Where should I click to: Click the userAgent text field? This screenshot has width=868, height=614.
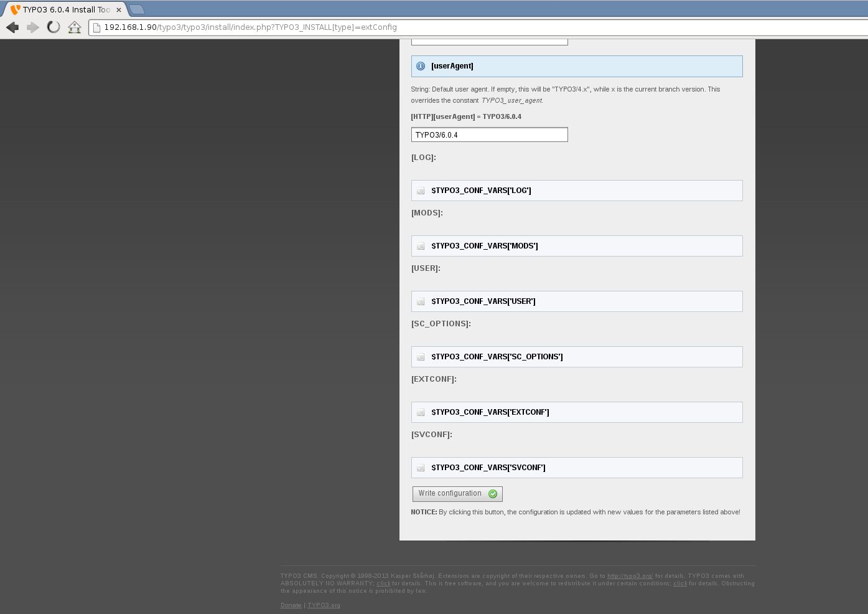pyautogui.click(x=489, y=135)
